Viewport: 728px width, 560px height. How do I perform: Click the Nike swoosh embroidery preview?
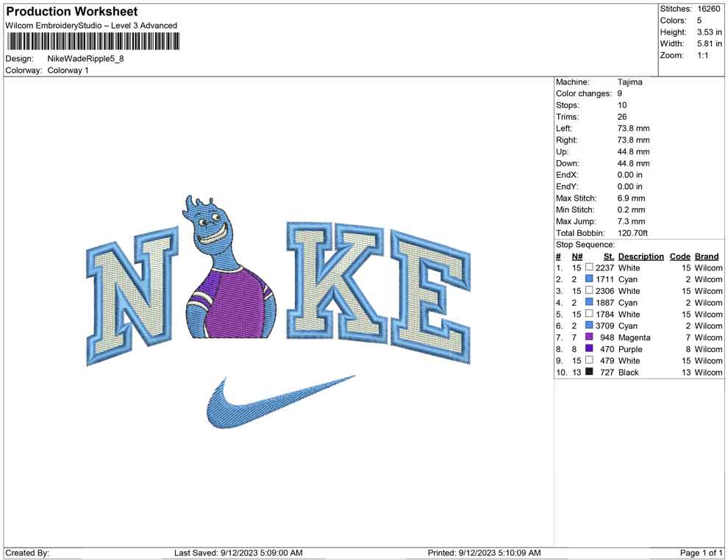[x=280, y=402]
